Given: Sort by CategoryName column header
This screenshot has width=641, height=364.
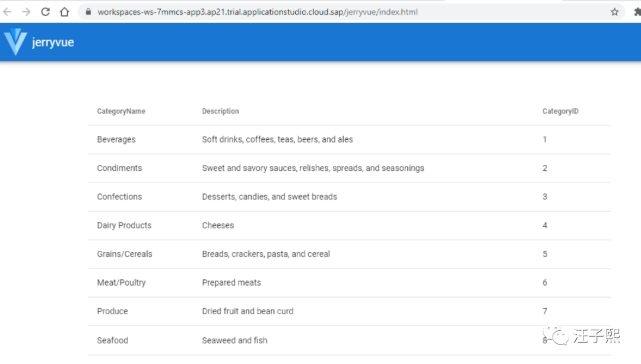Looking at the screenshot, I should coord(121,111).
